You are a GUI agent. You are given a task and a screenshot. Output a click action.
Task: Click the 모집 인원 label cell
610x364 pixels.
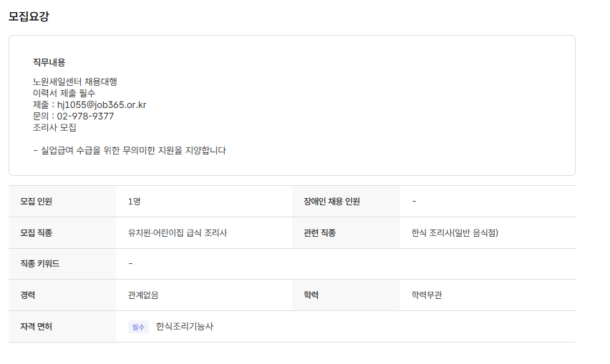click(x=37, y=202)
